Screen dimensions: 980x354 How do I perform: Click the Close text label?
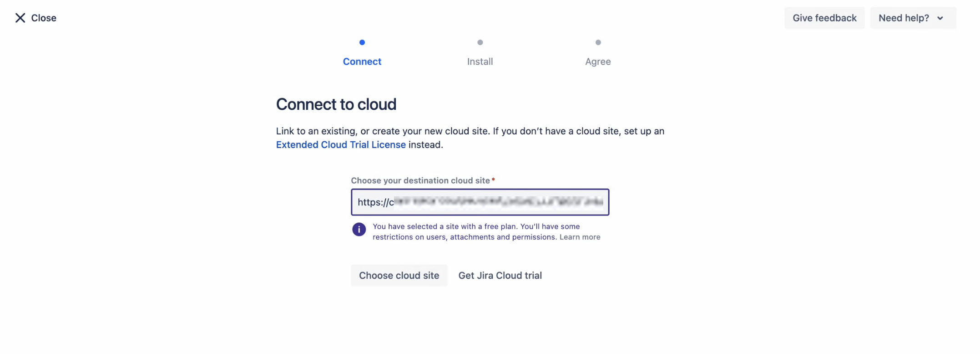coord(44,18)
